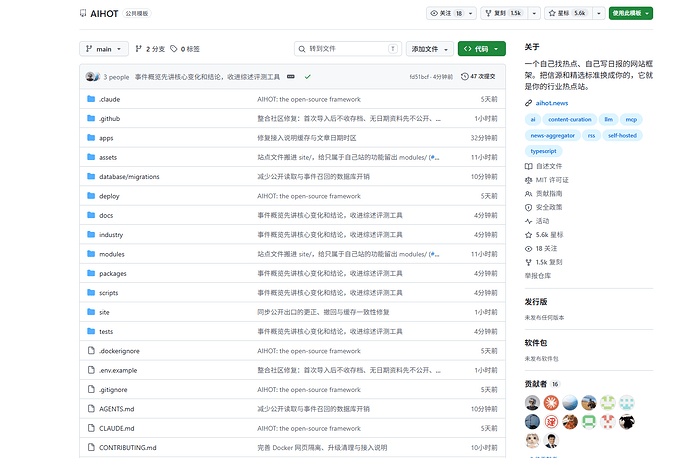
Task: Click the first contributor avatar
Action: (532, 403)
